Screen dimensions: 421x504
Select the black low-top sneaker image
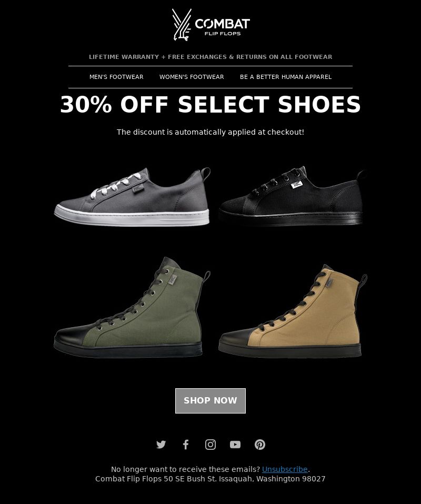pos(292,196)
